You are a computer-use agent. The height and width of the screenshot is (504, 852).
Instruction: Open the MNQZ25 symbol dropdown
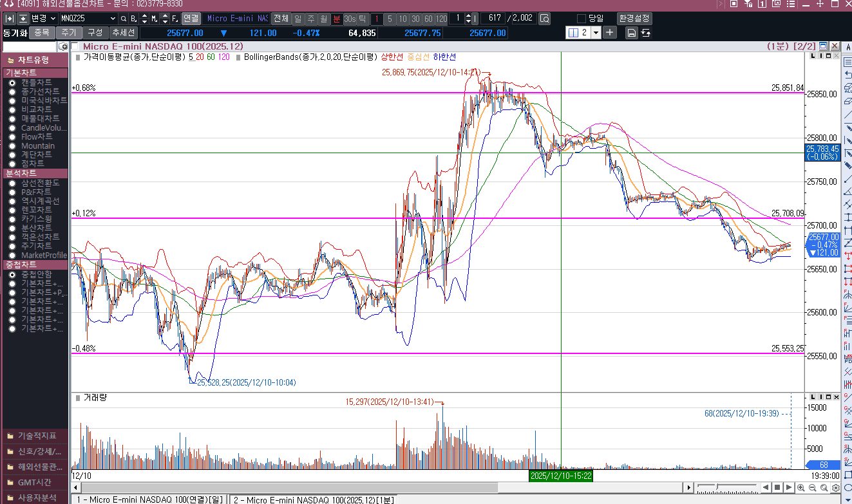point(112,19)
